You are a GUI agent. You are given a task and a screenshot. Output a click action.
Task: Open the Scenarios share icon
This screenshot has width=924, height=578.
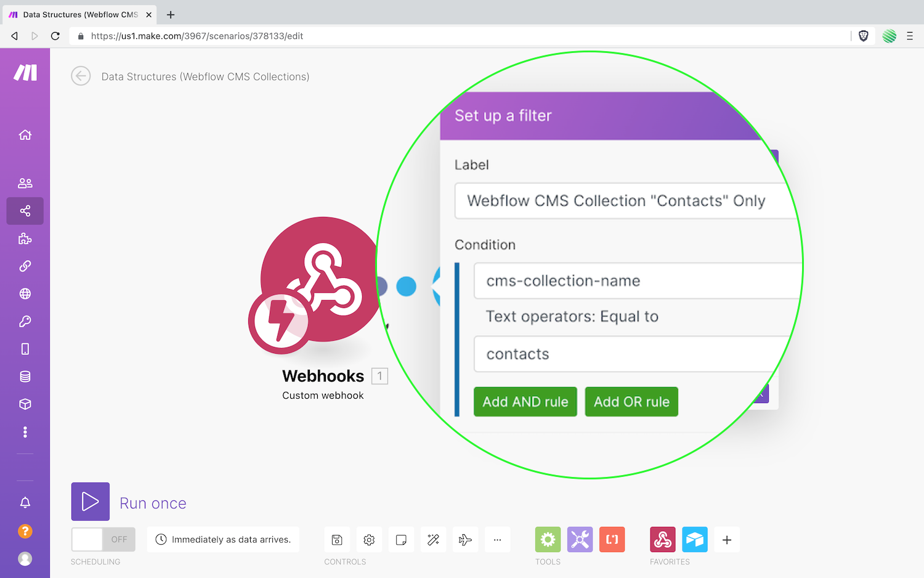tap(25, 211)
